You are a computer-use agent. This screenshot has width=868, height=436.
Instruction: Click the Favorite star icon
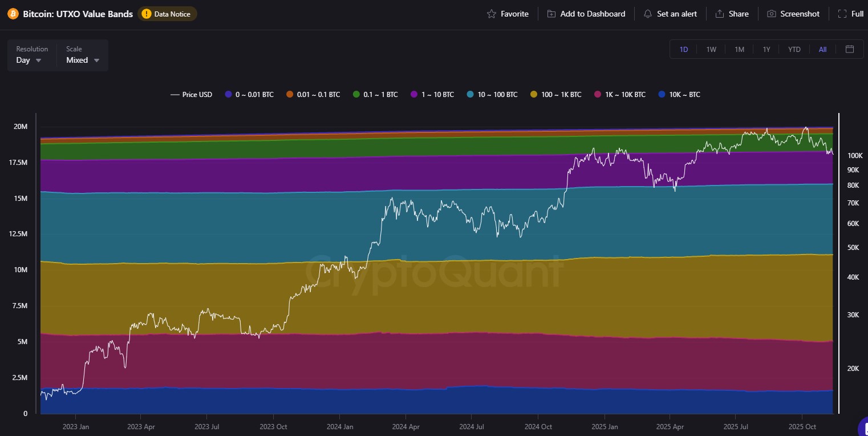click(x=492, y=14)
